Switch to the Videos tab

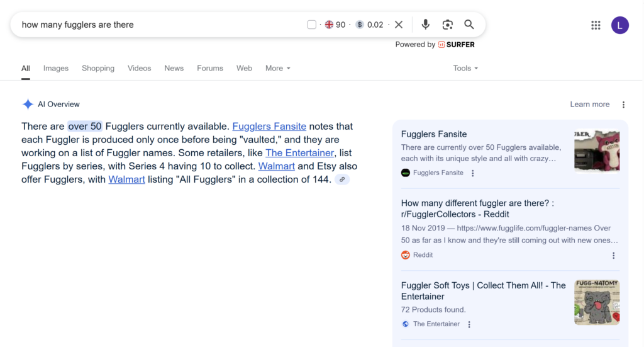click(x=139, y=68)
